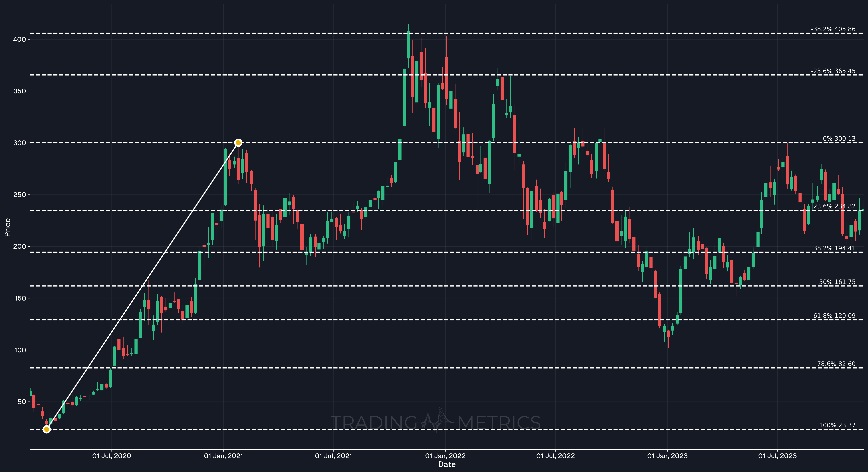Click the '01 Jul, 2023' date axis label
868x472 pixels.
[x=777, y=456]
